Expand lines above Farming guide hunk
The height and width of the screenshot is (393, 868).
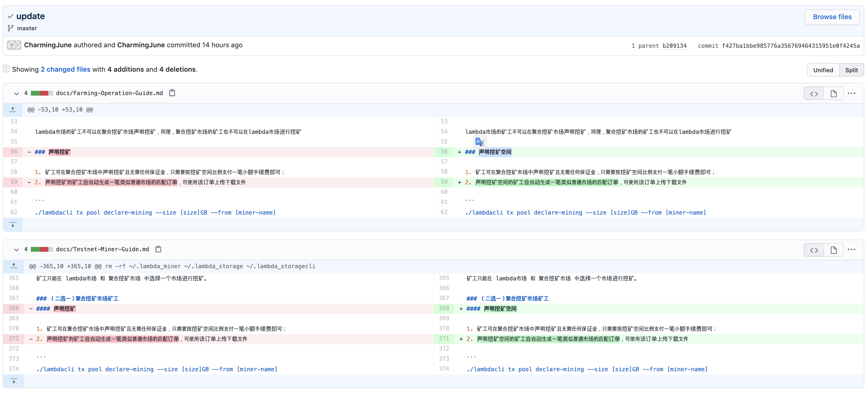(13, 110)
